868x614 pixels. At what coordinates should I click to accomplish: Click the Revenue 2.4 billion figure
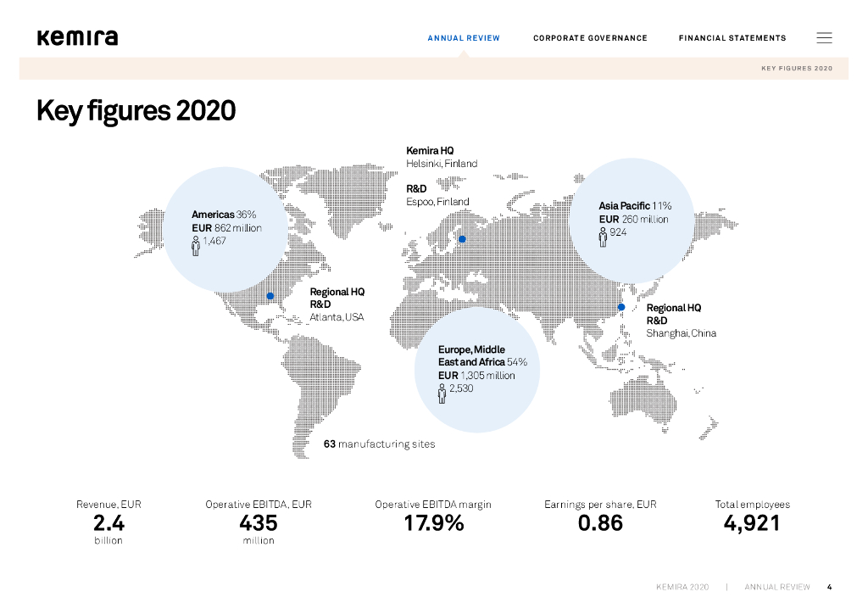(x=108, y=522)
